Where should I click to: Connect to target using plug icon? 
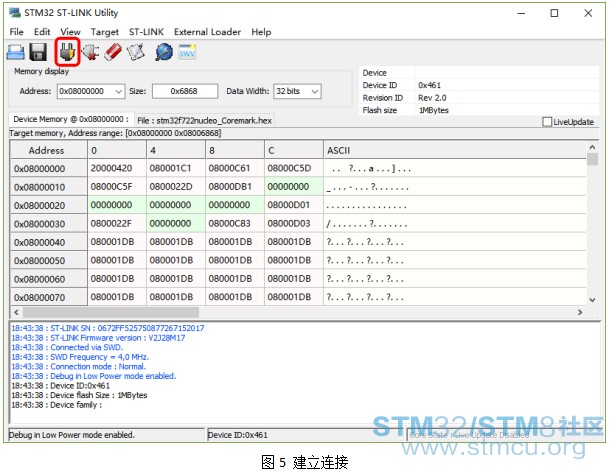68,52
